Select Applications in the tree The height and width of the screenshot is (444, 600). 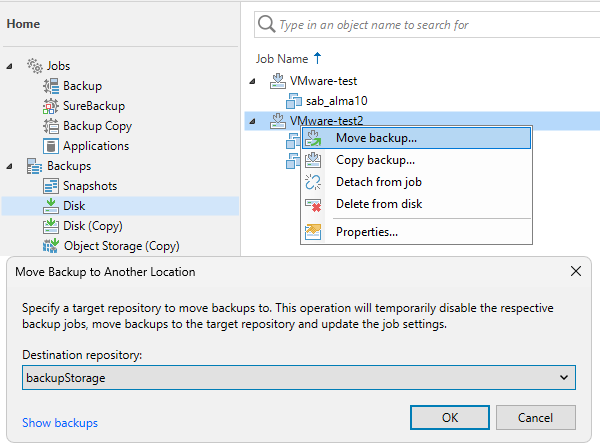point(96,146)
